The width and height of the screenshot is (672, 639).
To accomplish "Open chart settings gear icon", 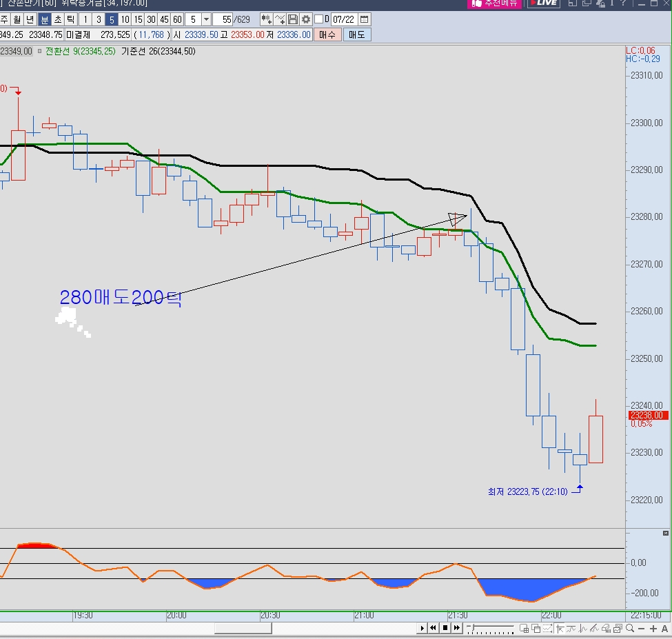I will [x=306, y=19].
